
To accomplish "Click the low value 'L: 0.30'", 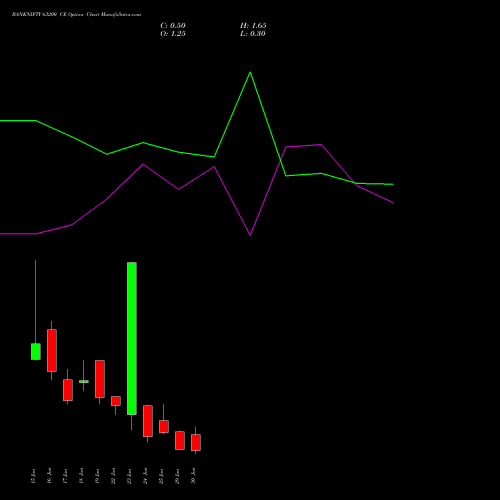I will click(x=253, y=34).
